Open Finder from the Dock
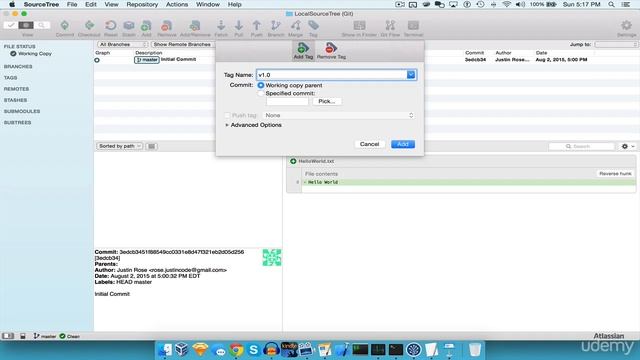The width and height of the screenshot is (640, 360). click(x=165, y=350)
